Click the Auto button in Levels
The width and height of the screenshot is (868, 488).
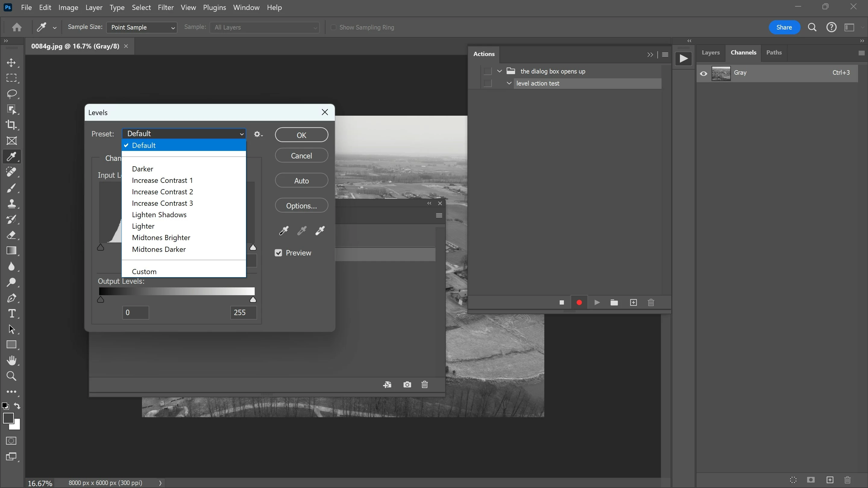(301, 180)
